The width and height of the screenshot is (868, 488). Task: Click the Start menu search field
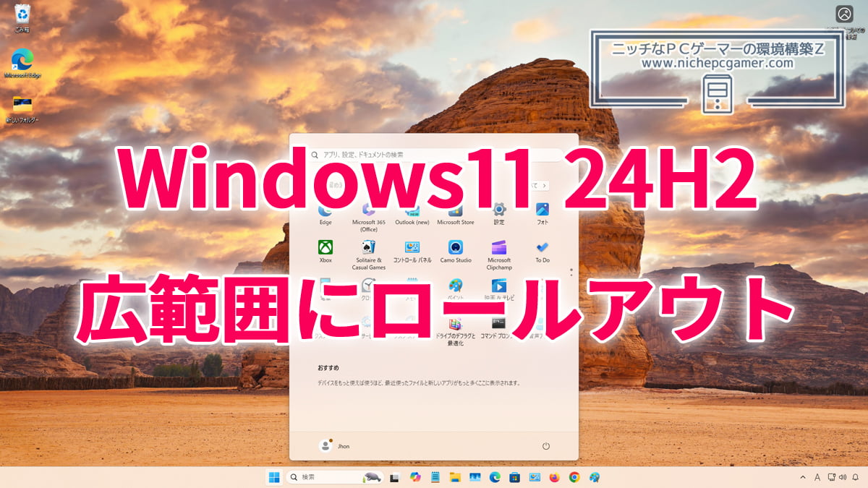click(435, 155)
